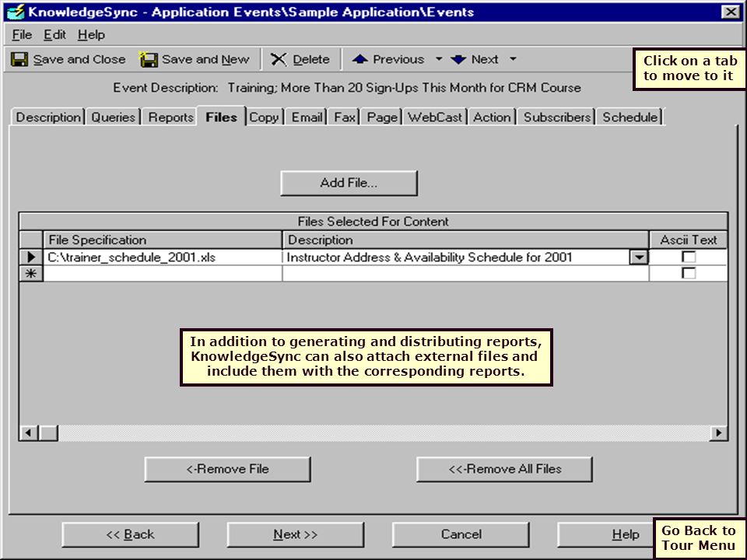Click the <<-Remove All Files button
Viewport: 747px width, 560px height.
coord(504,469)
